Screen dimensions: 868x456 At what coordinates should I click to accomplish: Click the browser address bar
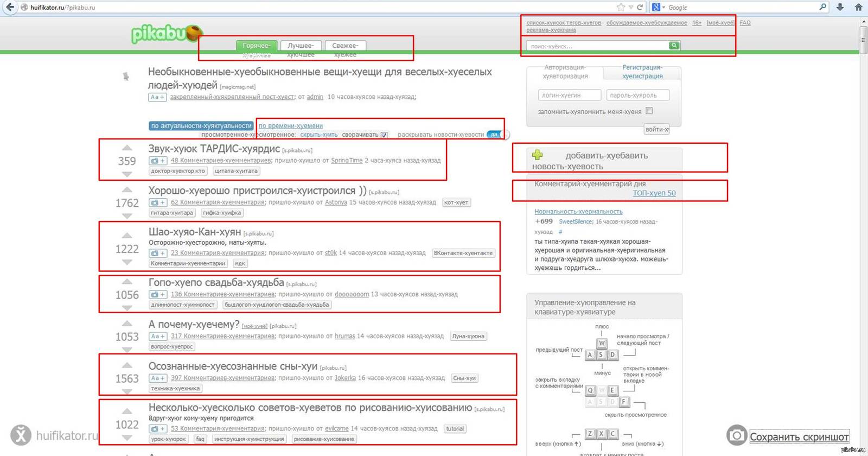tap(320, 7)
